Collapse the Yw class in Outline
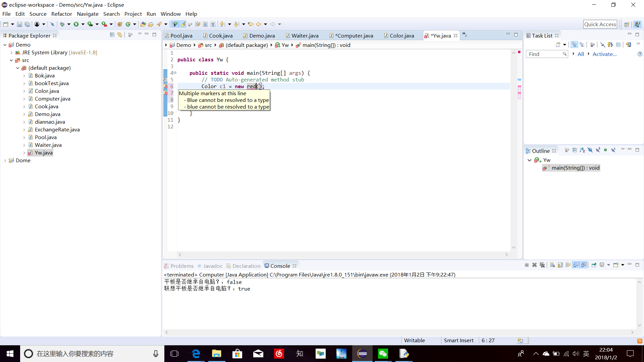The height and width of the screenshot is (362, 644). [529, 160]
